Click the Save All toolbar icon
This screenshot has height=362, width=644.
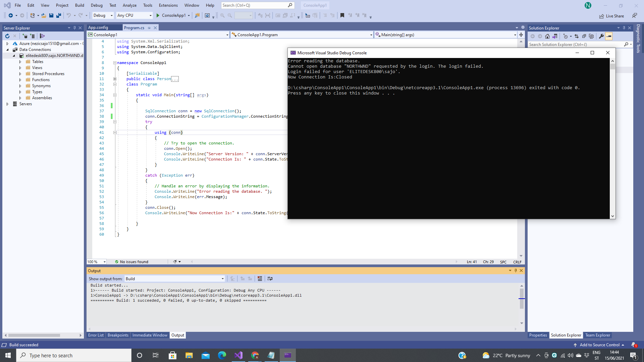tap(59, 15)
